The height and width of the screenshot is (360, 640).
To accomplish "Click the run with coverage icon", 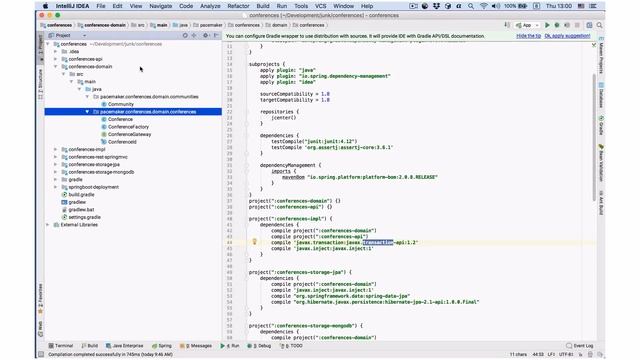I will coord(567,25).
